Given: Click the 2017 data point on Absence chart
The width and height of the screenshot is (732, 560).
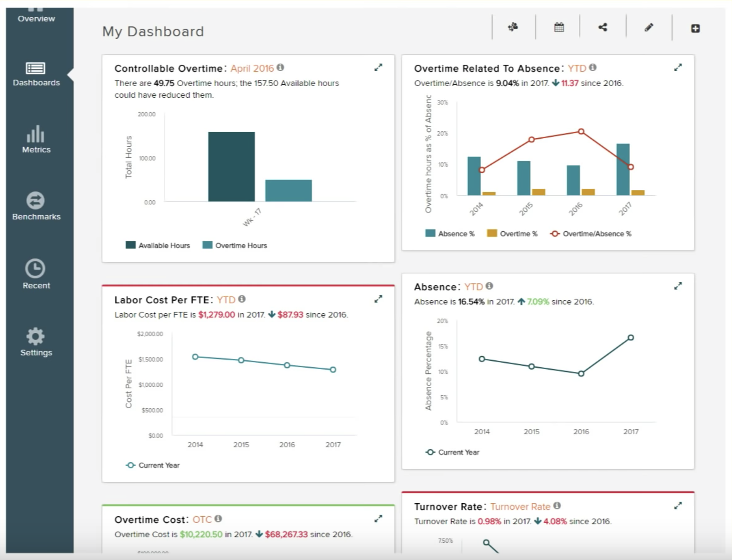Looking at the screenshot, I should [631, 337].
